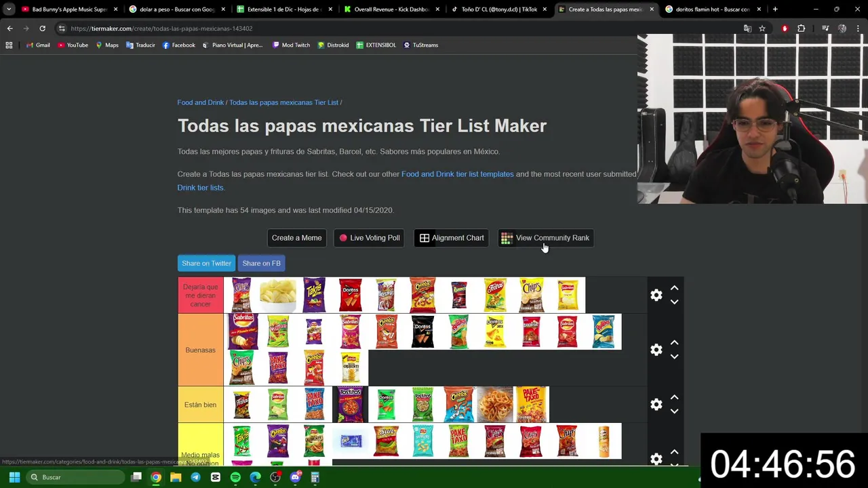This screenshot has height=488, width=868.
Task: Open the 'Drink tier lists' link
Action: coord(201,188)
